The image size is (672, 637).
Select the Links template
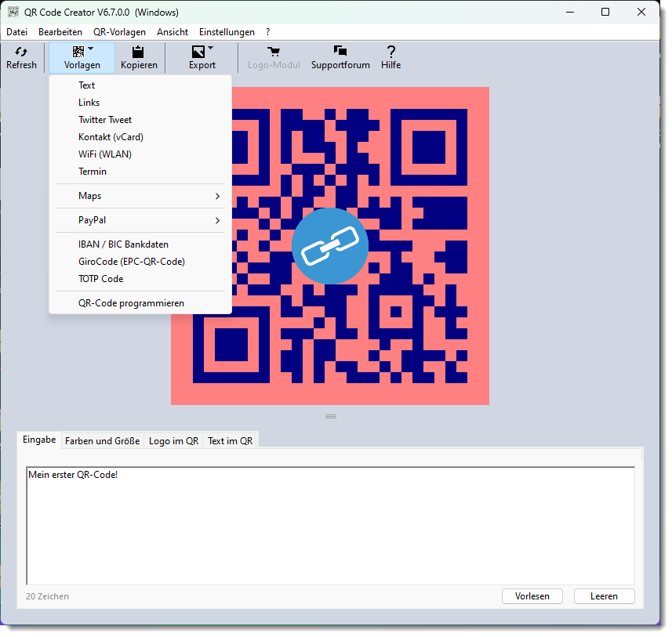tap(140, 103)
